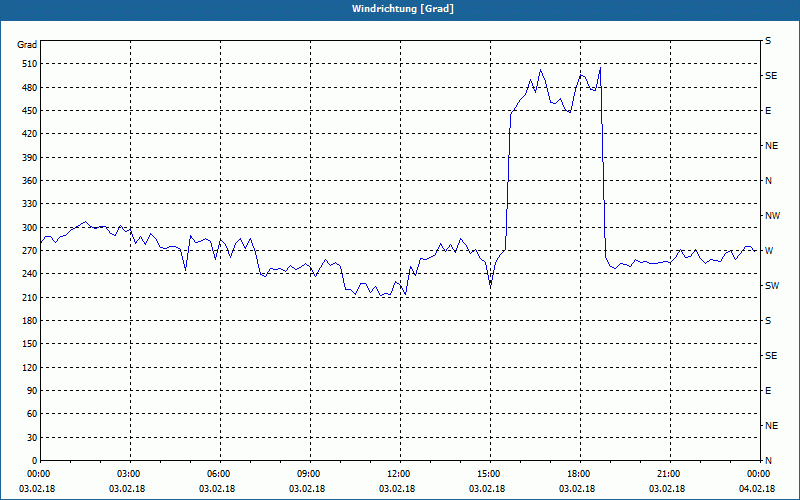Click the y-axis value 420
Viewport: 800px width, 500px height.
pos(30,134)
